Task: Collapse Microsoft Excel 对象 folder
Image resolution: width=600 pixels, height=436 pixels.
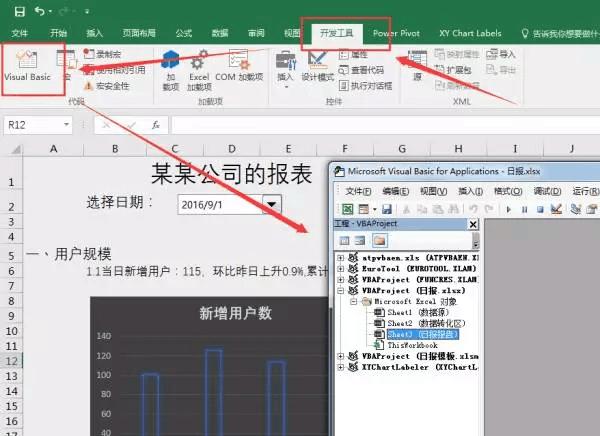Action: click(354, 302)
